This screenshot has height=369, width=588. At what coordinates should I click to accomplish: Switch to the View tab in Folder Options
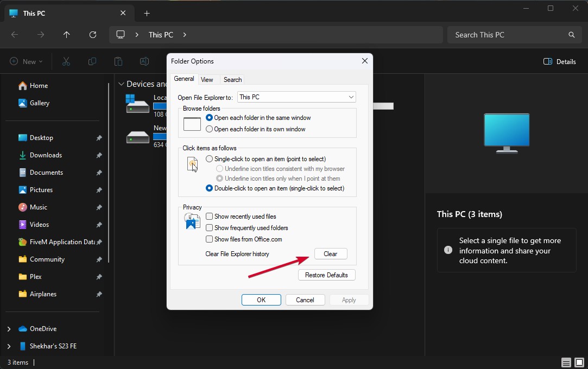[x=208, y=79]
